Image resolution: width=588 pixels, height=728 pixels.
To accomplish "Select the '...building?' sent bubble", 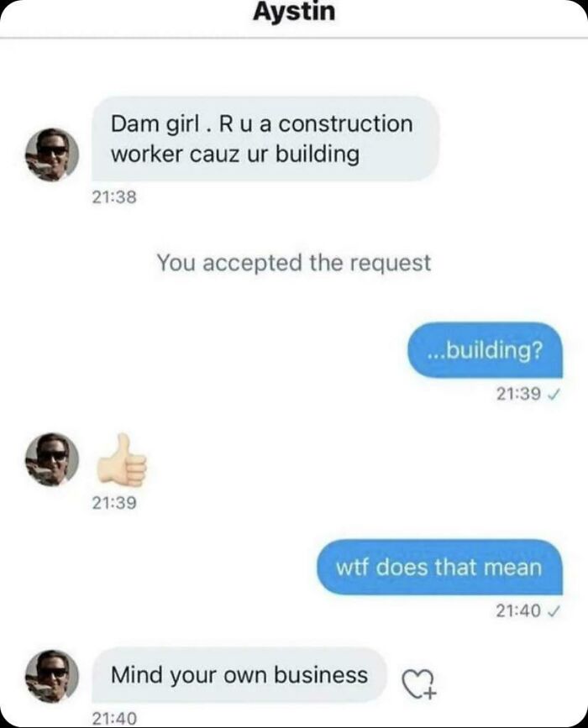I will [x=485, y=350].
